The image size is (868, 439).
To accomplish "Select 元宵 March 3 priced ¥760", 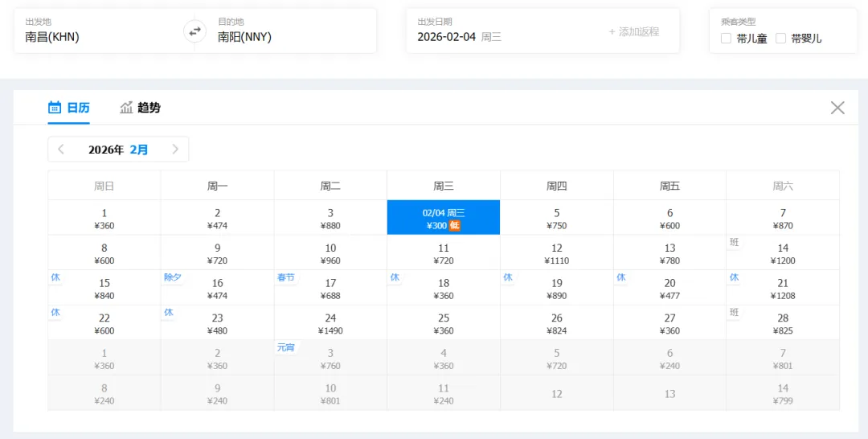I will coord(330,358).
